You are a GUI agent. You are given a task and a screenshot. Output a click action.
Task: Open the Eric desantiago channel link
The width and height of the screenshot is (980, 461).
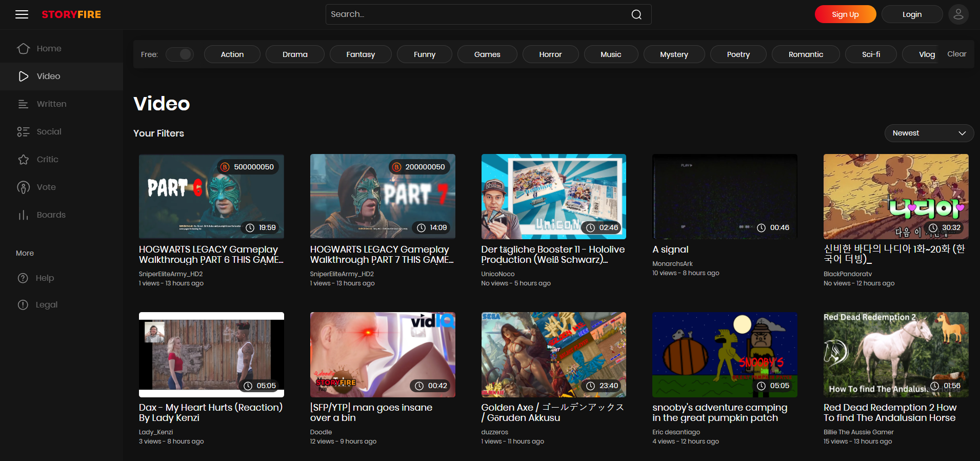coord(676,432)
